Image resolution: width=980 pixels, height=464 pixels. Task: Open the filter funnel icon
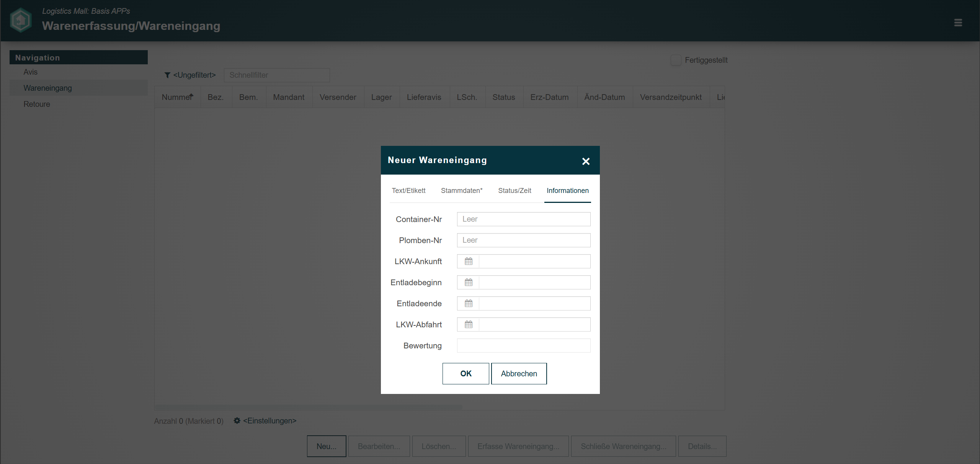(167, 75)
